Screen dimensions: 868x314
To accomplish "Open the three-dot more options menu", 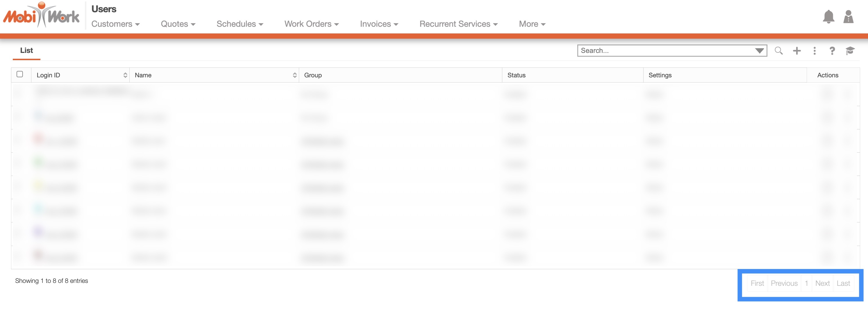I will click(815, 51).
